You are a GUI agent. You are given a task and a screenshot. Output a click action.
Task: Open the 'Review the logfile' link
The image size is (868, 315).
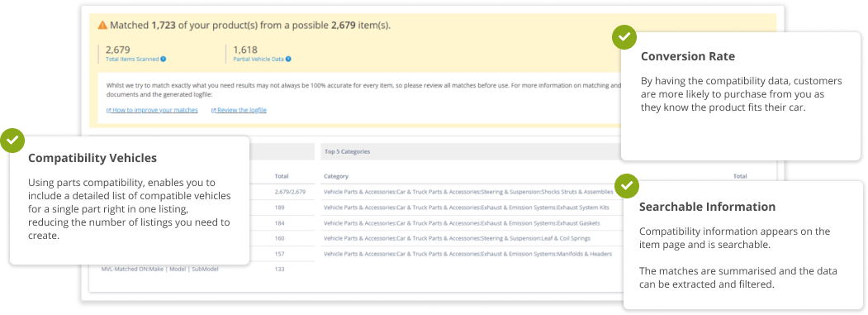239,110
